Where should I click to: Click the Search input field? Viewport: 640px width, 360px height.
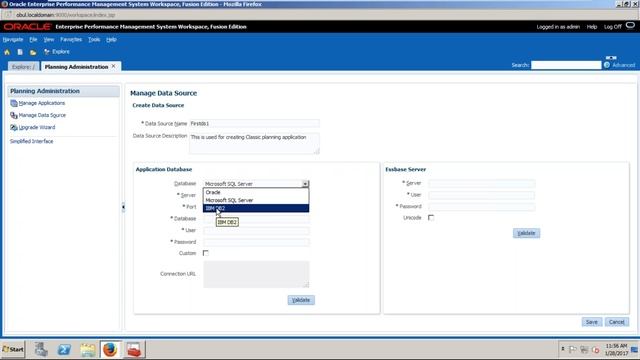click(x=566, y=65)
